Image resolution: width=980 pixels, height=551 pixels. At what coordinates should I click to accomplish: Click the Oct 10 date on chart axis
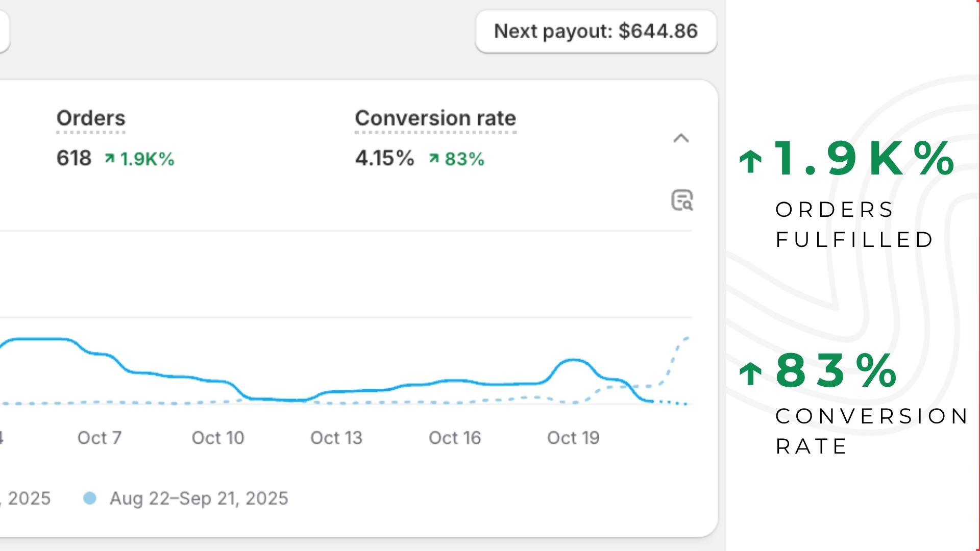218,438
